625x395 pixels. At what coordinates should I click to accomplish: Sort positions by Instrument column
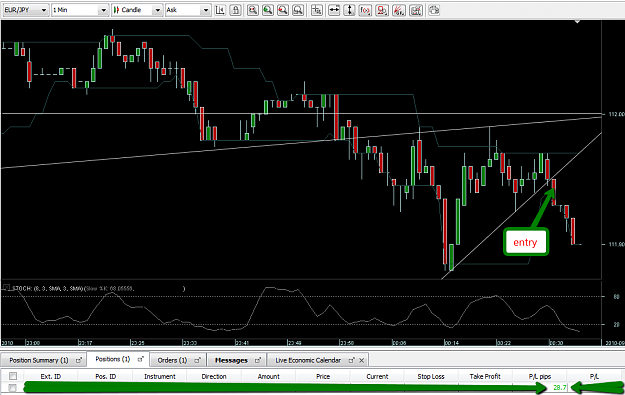point(160,376)
